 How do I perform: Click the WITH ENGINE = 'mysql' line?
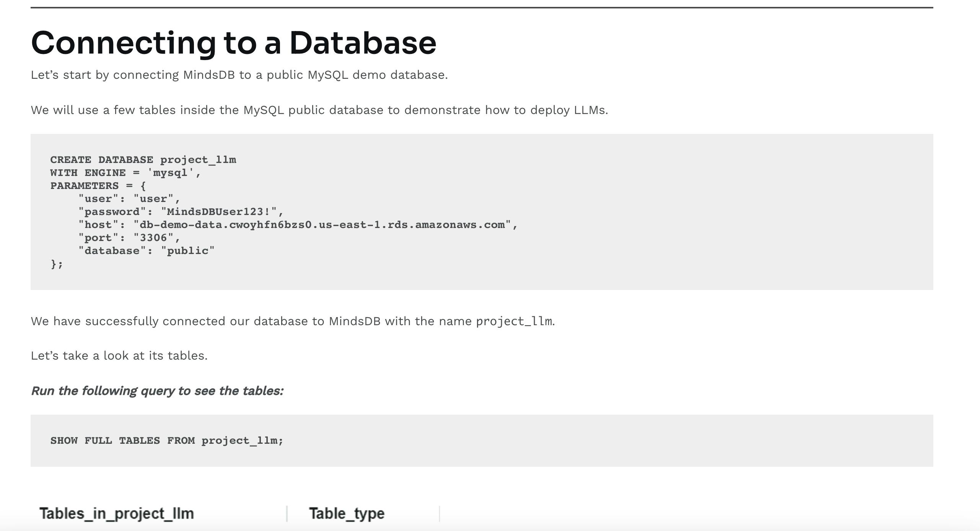[125, 173]
